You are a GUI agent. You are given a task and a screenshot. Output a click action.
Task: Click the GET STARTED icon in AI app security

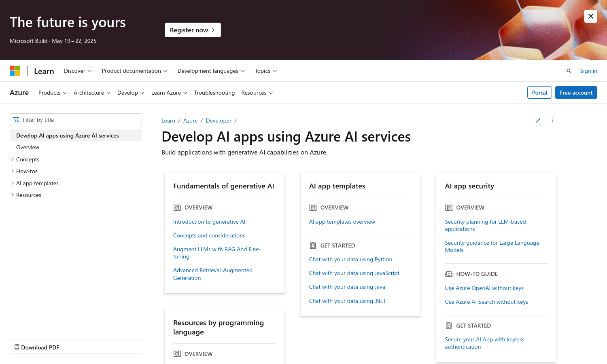click(x=449, y=325)
